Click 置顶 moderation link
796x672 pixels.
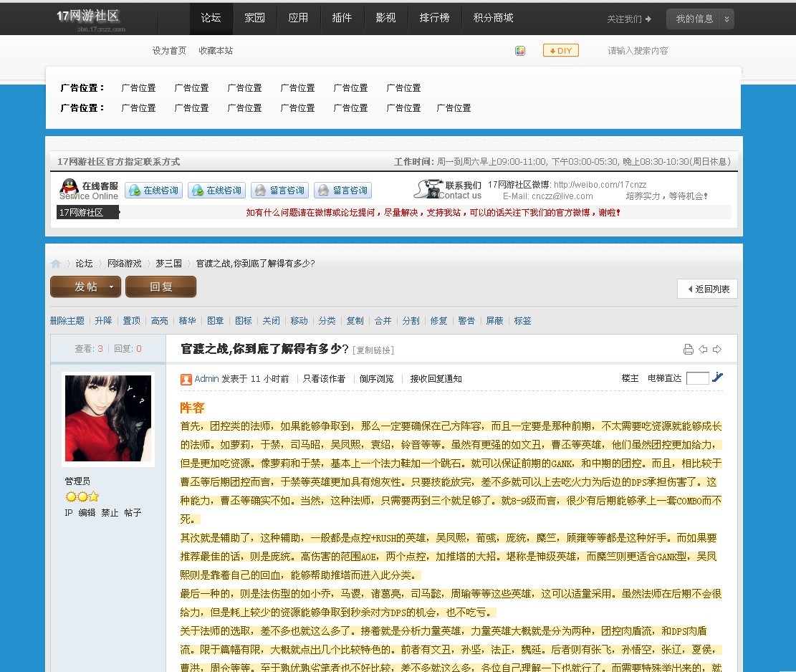click(132, 321)
